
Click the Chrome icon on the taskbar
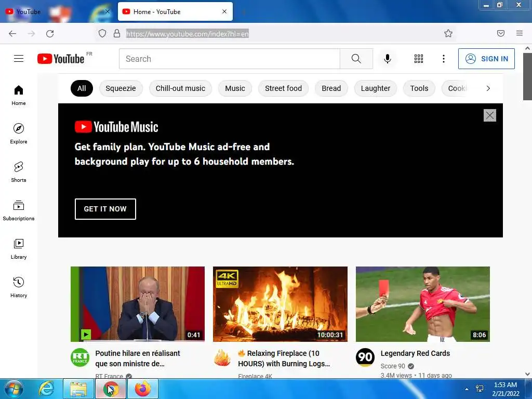[111, 389]
